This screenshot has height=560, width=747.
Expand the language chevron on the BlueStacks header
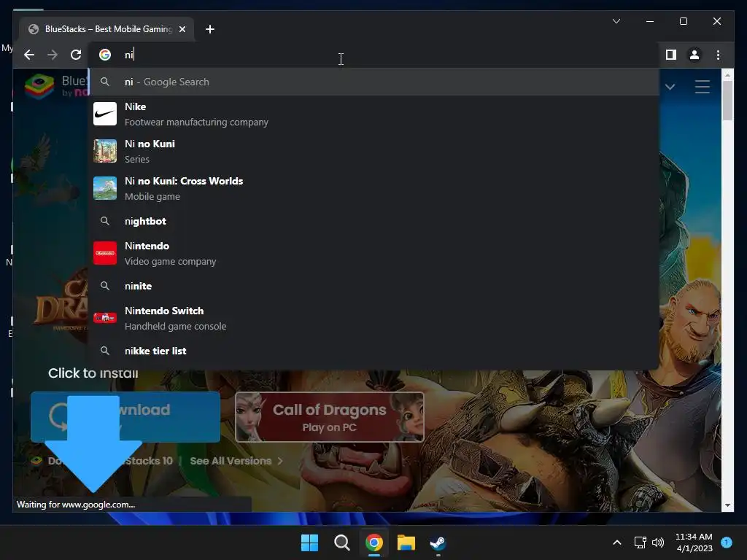670,87
